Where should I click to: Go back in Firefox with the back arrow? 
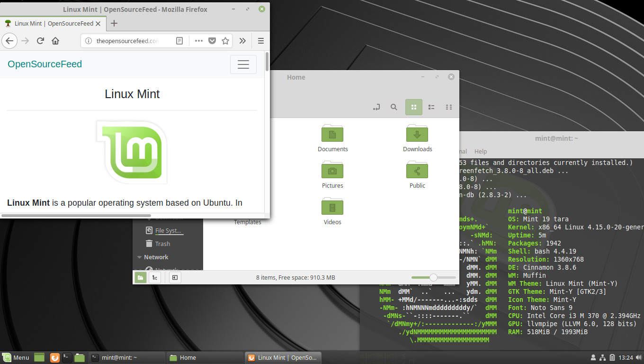point(9,41)
